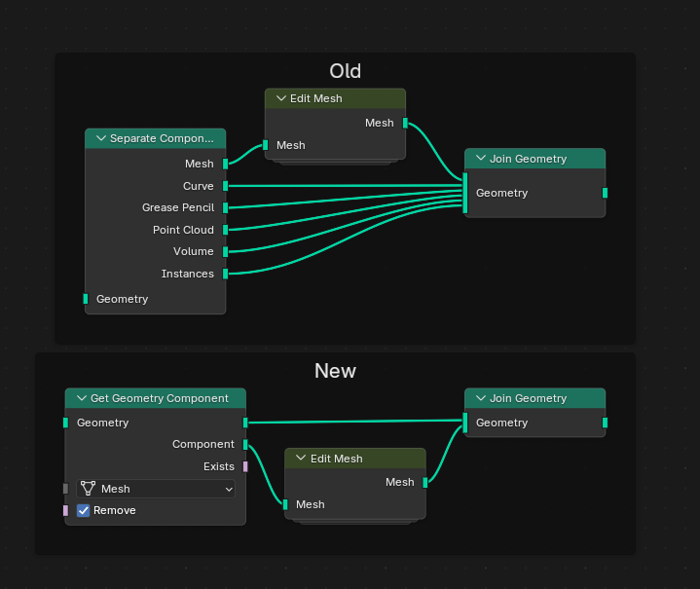The height and width of the screenshot is (589, 700).
Task: Select the New frame title label
Action: point(335,371)
